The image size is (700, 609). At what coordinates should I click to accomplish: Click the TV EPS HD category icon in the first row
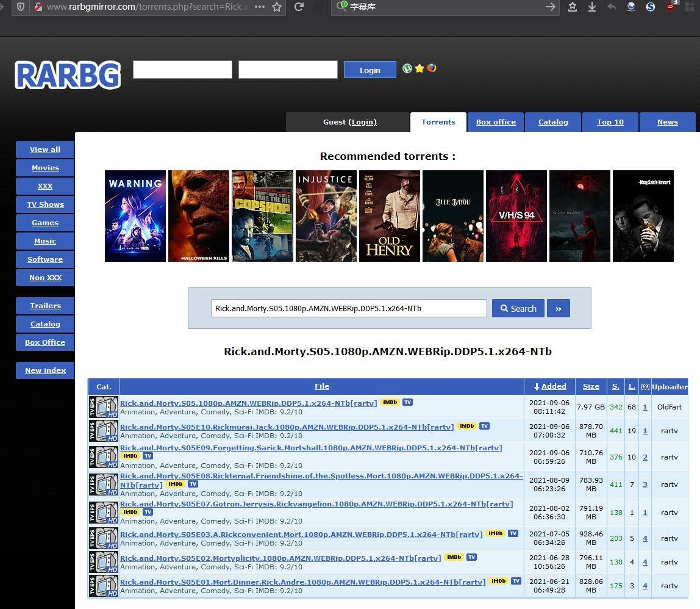pyautogui.click(x=104, y=407)
